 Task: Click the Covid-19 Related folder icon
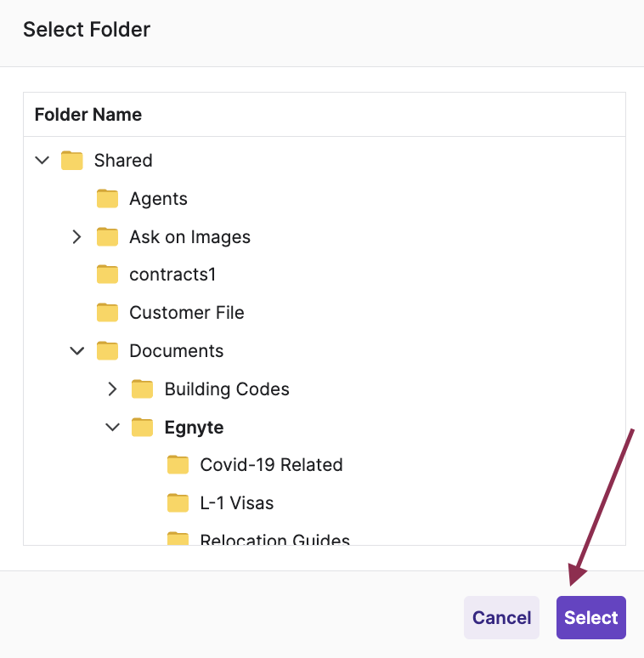[x=178, y=465]
